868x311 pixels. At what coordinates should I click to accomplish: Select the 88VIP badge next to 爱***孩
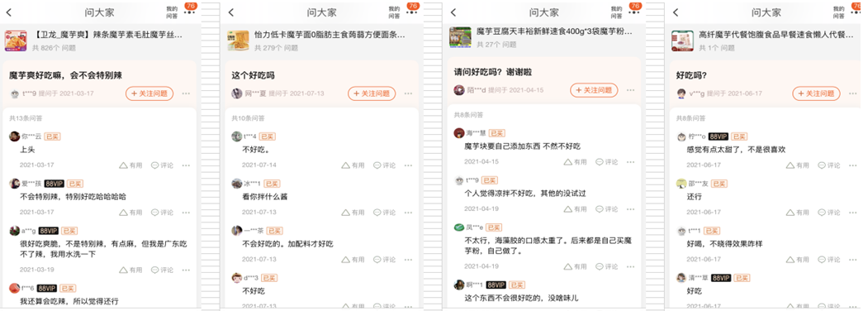(54, 184)
